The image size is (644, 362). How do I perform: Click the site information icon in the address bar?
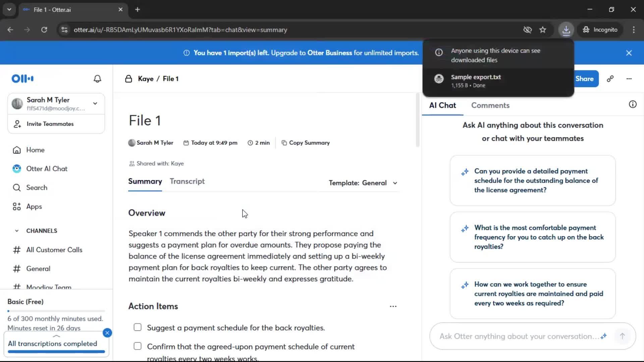pos(64,29)
